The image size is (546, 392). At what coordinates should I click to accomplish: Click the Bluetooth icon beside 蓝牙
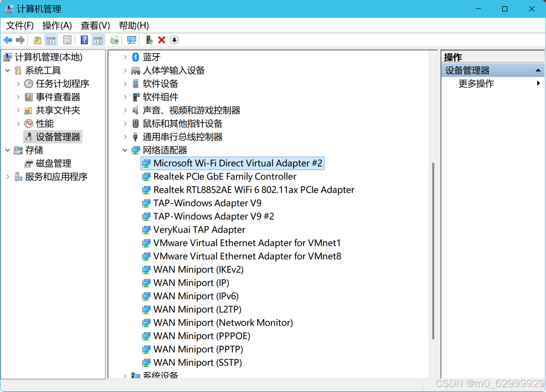(136, 57)
